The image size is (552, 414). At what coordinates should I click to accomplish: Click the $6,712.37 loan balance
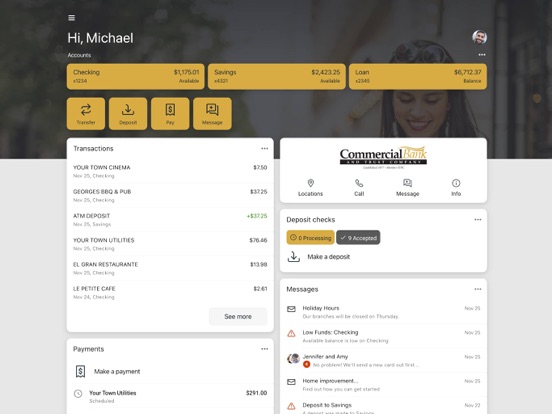pos(468,72)
